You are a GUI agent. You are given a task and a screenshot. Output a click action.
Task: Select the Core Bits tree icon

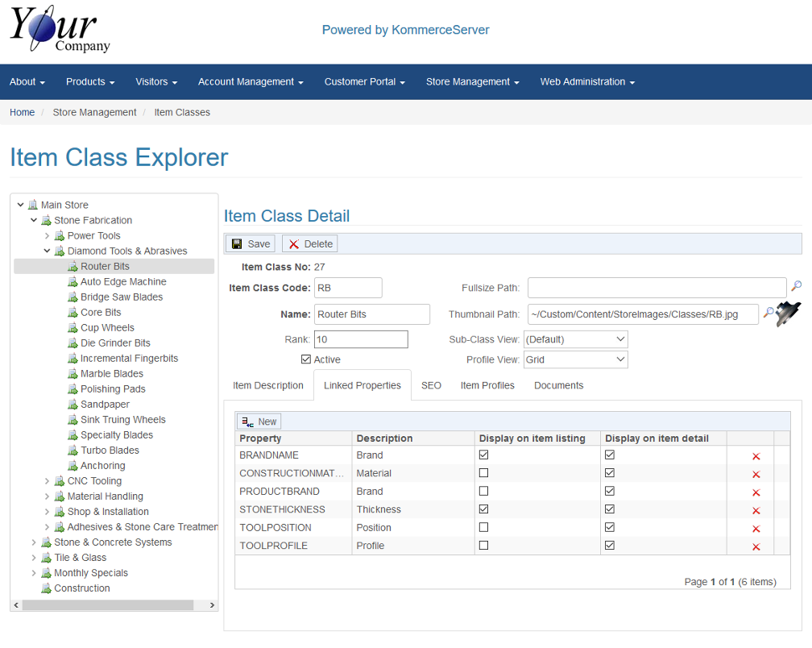[x=72, y=313]
